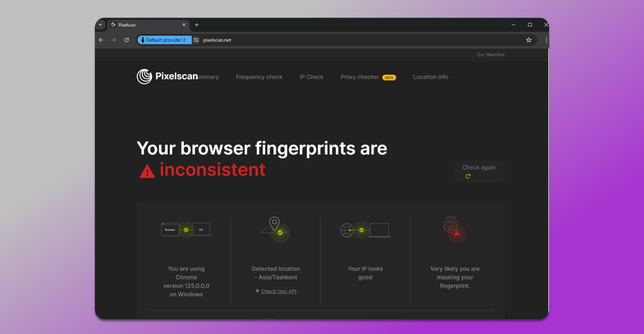Click the location pin illustration icon
The image size is (644, 334).
(x=276, y=229)
